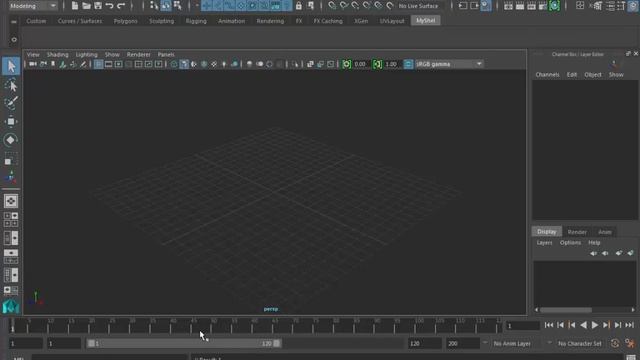Screen dimensions: 640x360
Task: Open the Rigging shelf tab
Action: 196,21
